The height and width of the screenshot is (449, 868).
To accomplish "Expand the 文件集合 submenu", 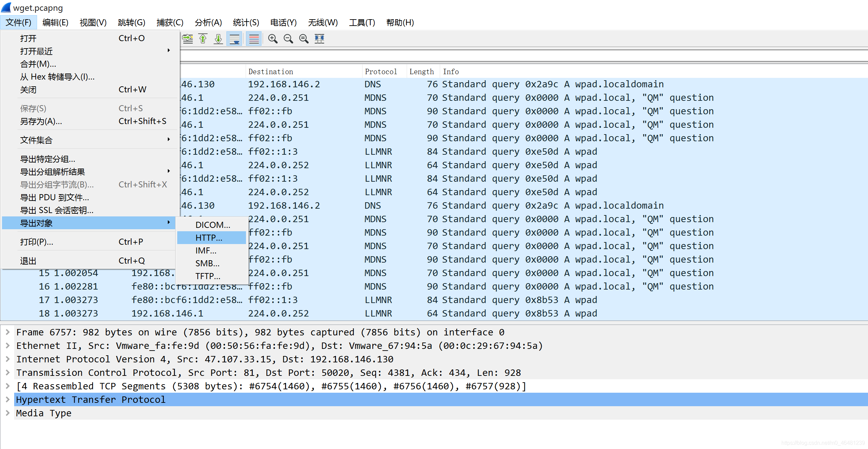I will click(89, 140).
